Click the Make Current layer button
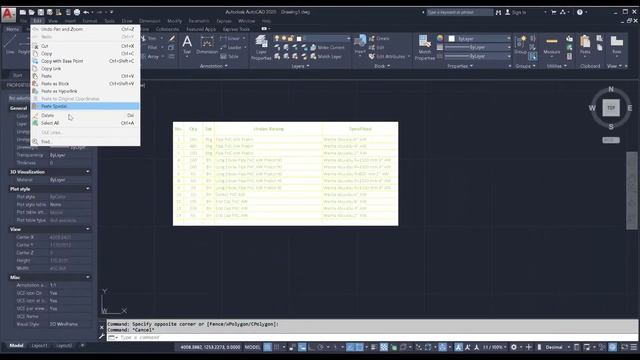 tap(327, 47)
